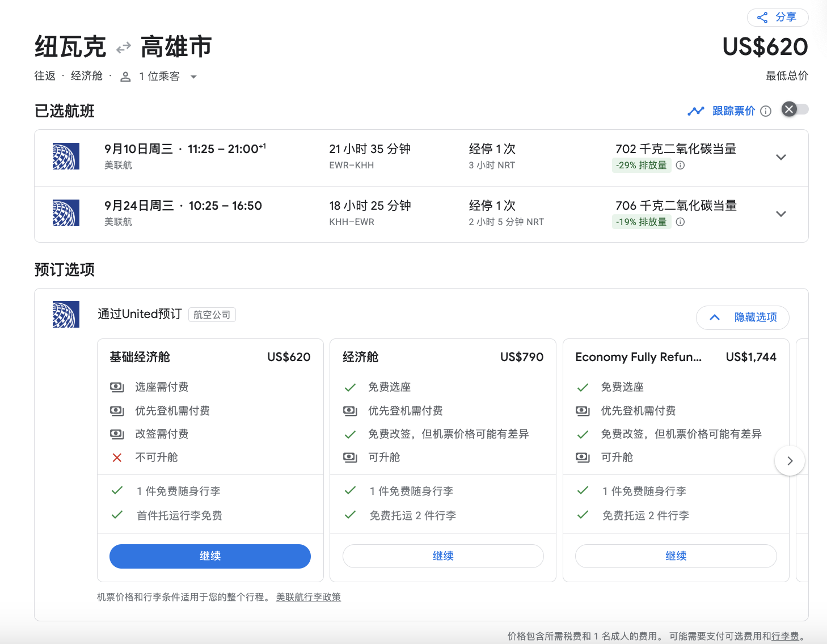Screen dimensions: 827x644
Task: Click the share icon at top right
Action: [x=762, y=18]
